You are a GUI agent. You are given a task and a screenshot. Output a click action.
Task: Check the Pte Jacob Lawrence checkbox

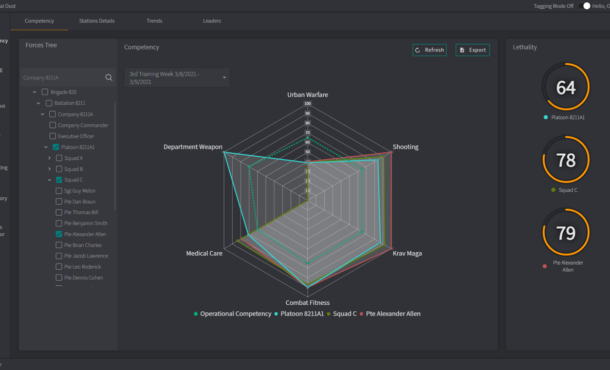[59, 256]
